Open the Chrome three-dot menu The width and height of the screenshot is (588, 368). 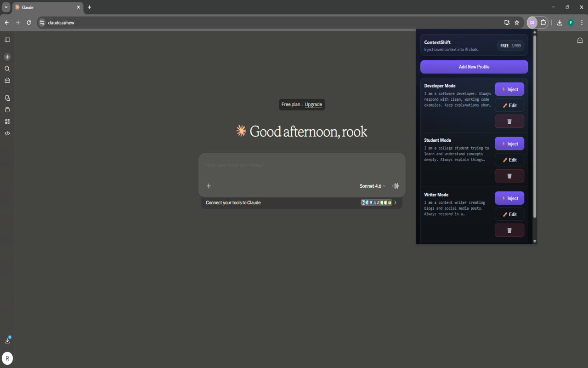coord(582,23)
